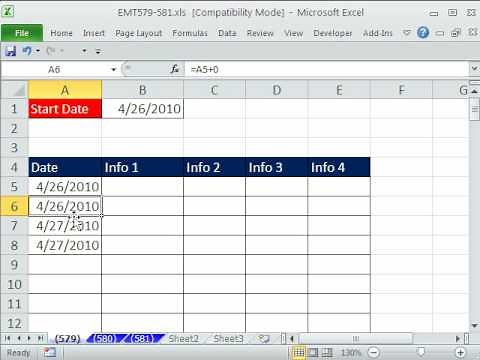Select column E header

(339, 90)
